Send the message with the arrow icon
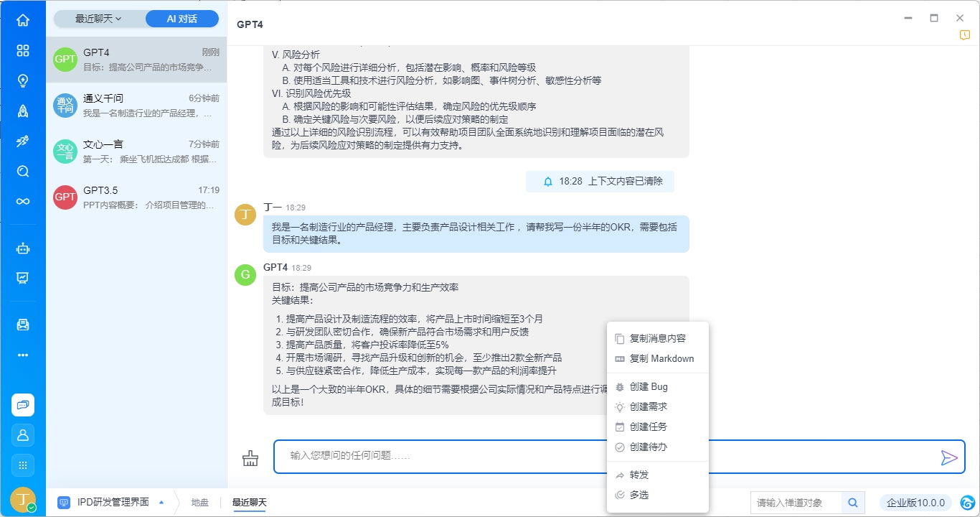Image resolution: width=980 pixels, height=517 pixels. tap(949, 457)
